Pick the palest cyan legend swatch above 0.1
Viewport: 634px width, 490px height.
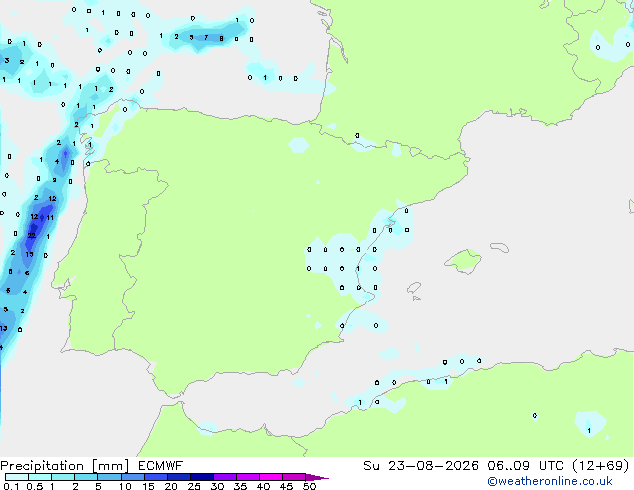(17, 477)
